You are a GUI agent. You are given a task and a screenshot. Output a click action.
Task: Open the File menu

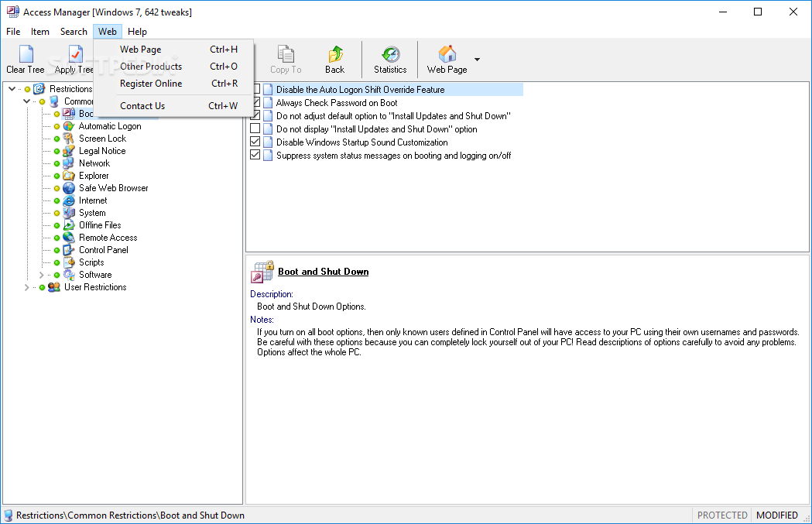click(x=13, y=32)
